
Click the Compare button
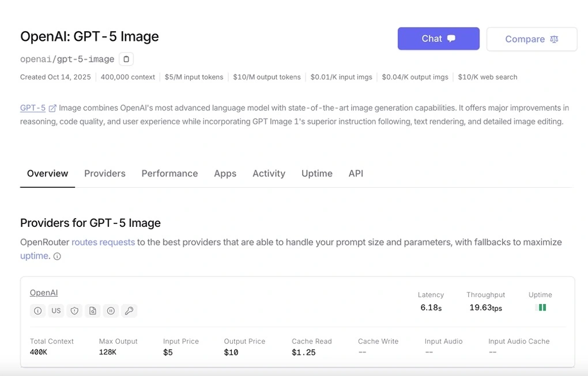pyautogui.click(x=532, y=39)
